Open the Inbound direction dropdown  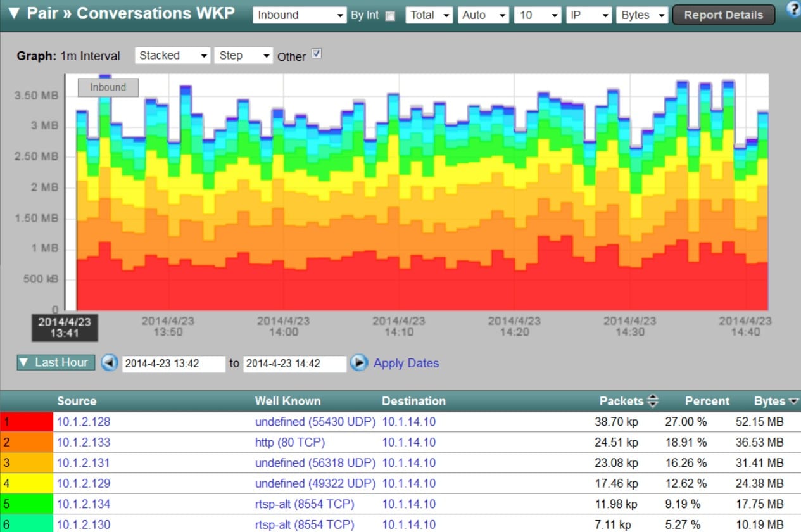[x=300, y=15]
